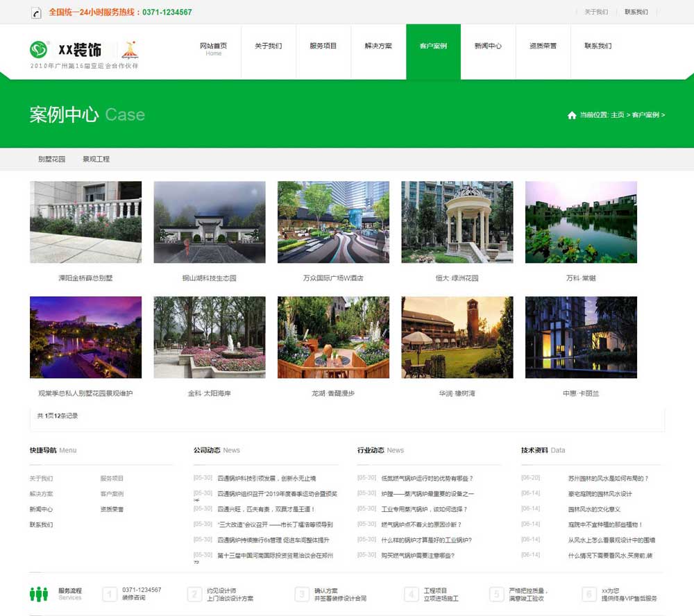Click the green people icon beside 服务流程

[x=39, y=594]
